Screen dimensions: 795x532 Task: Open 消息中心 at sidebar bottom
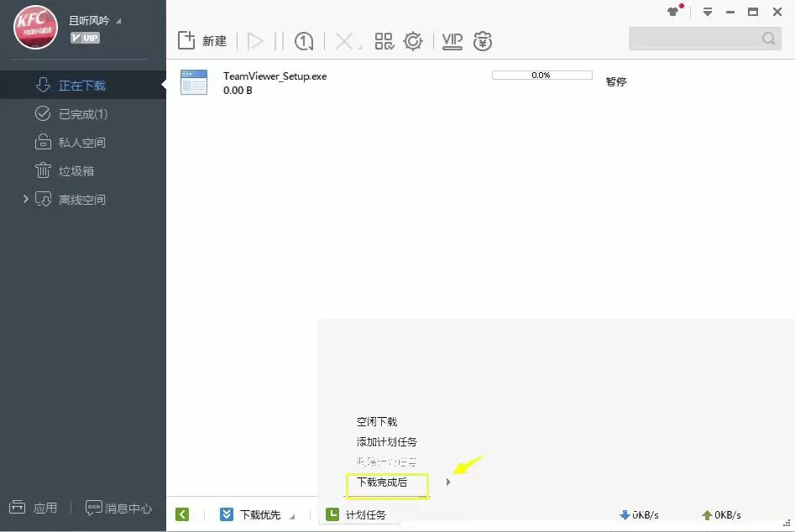[x=118, y=508]
